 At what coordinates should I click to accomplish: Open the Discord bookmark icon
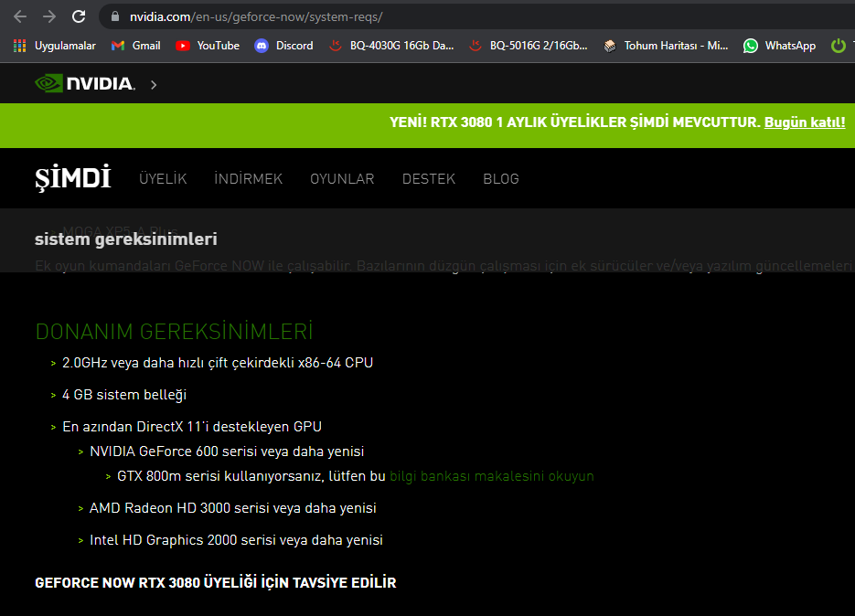(x=262, y=46)
